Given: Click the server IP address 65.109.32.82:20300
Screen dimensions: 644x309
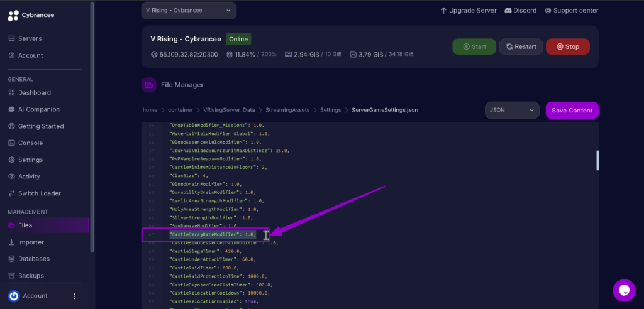Looking at the screenshot, I should (184, 54).
